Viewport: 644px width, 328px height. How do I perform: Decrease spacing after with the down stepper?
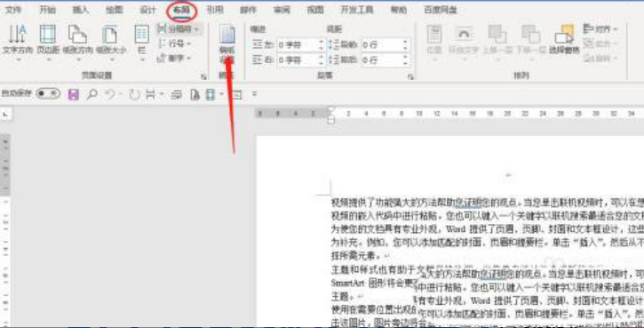[405, 63]
